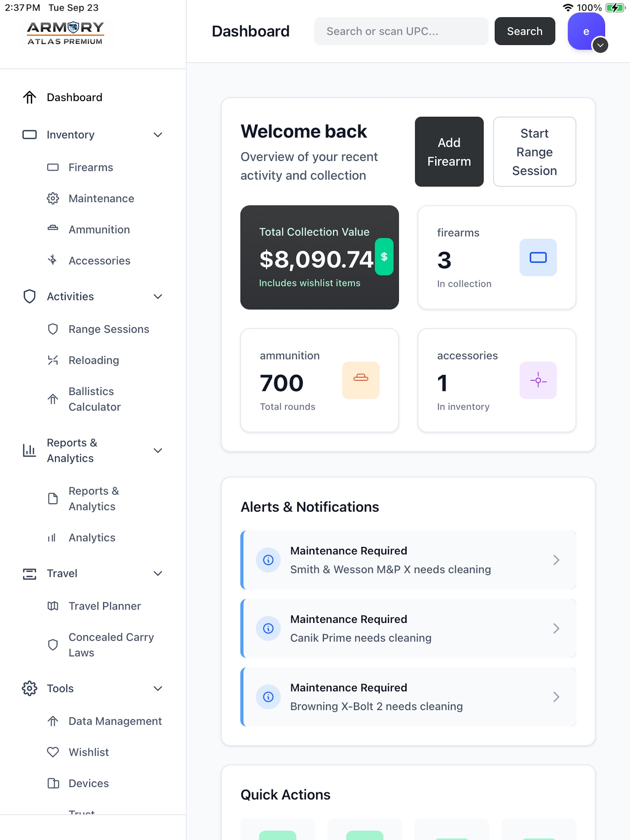This screenshot has width=630, height=840.
Task: Click the battery indicator in status bar
Action: pyautogui.click(x=615, y=8)
